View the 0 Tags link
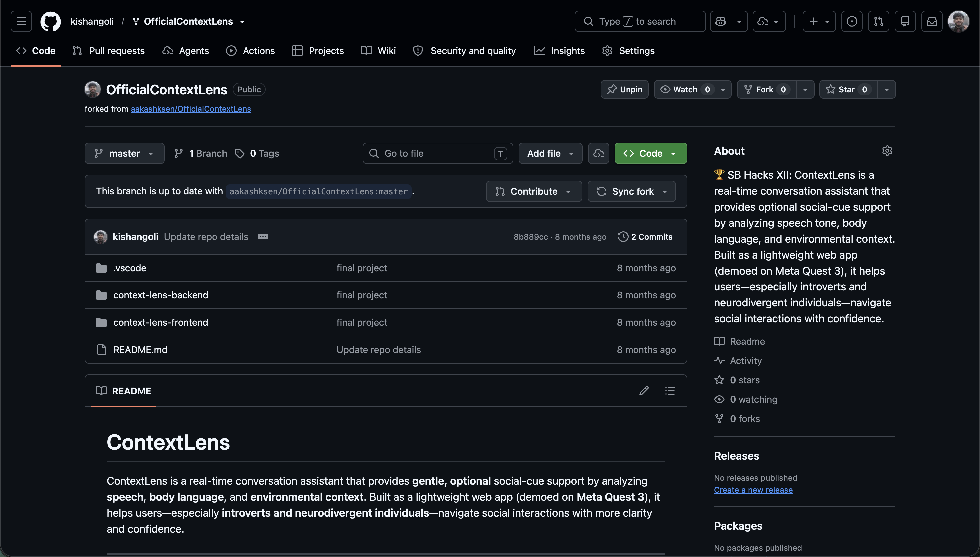 pyautogui.click(x=257, y=153)
